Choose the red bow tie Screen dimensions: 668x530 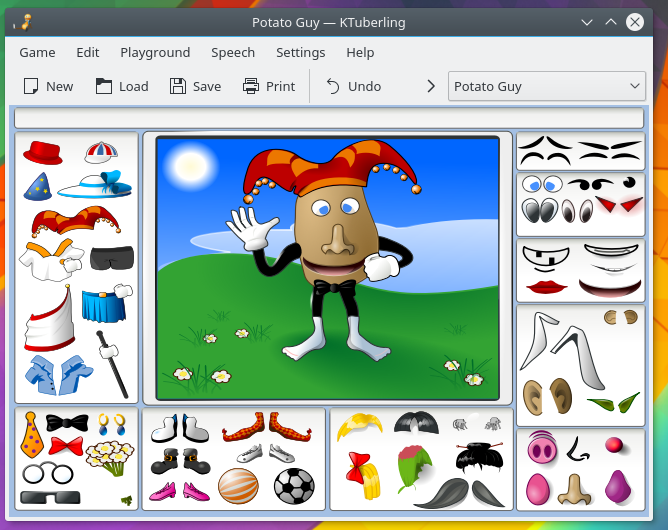click(x=65, y=445)
